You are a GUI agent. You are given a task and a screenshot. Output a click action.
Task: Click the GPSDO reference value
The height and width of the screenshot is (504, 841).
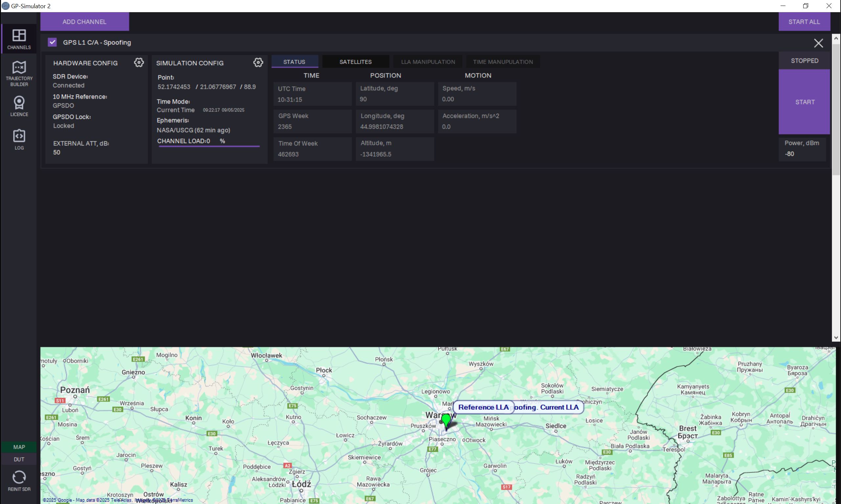click(63, 105)
